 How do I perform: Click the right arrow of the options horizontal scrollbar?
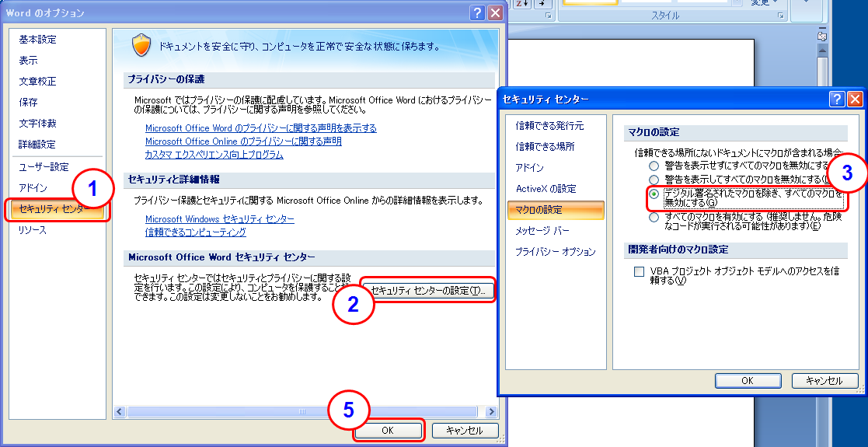tap(490, 411)
